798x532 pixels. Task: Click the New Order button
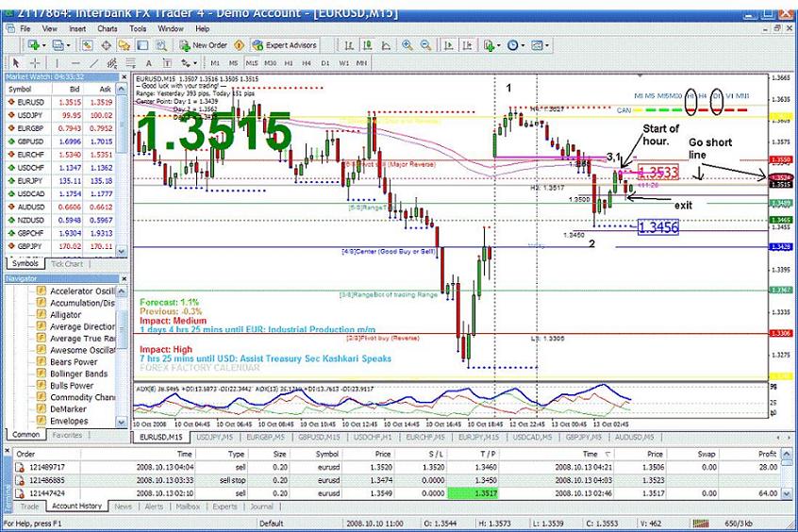click(x=204, y=45)
